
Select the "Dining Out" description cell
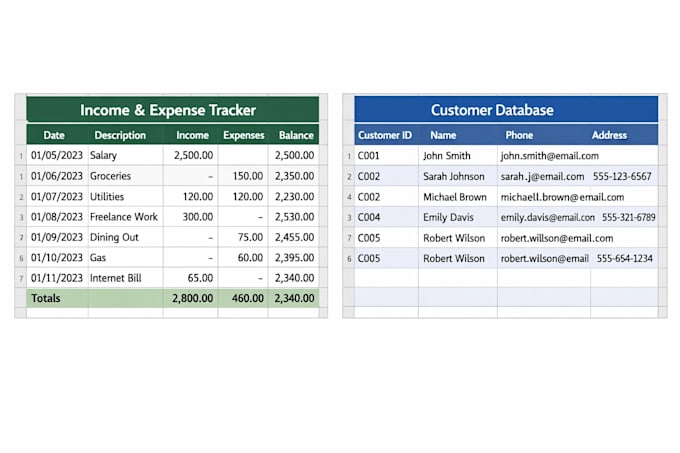point(114,237)
